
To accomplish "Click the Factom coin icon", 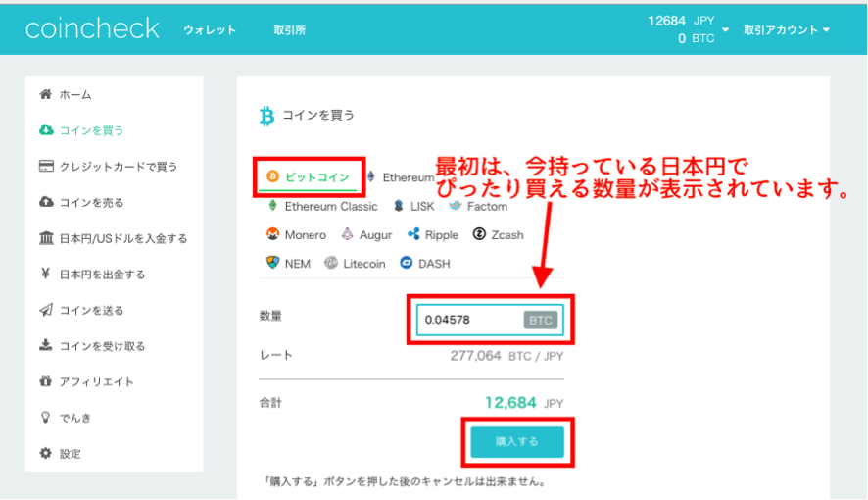I will coord(455,206).
